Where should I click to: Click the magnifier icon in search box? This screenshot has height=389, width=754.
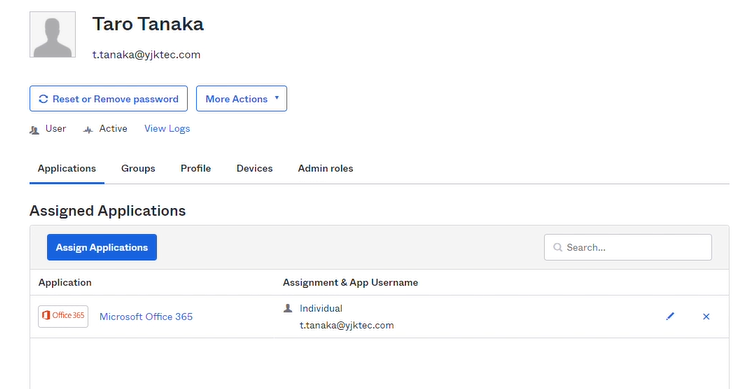tap(558, 248)
